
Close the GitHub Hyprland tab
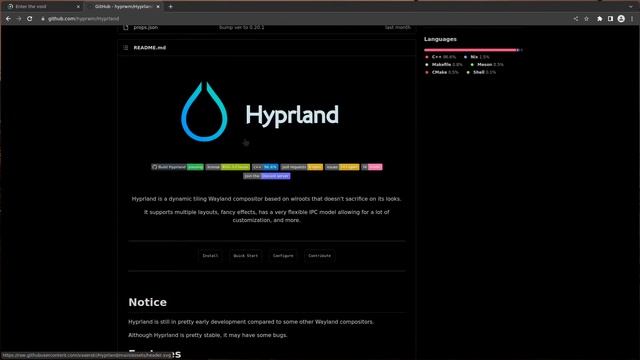coord(158,7)
